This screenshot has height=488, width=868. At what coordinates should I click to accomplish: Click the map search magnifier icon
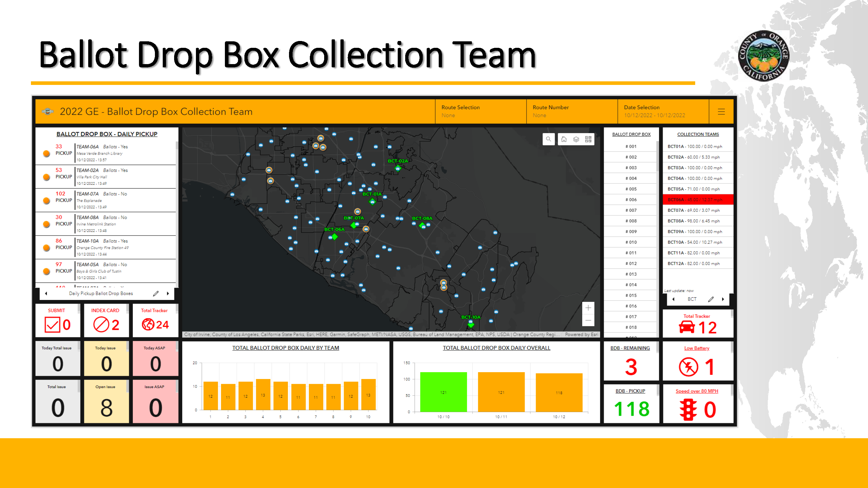point(549,139)
